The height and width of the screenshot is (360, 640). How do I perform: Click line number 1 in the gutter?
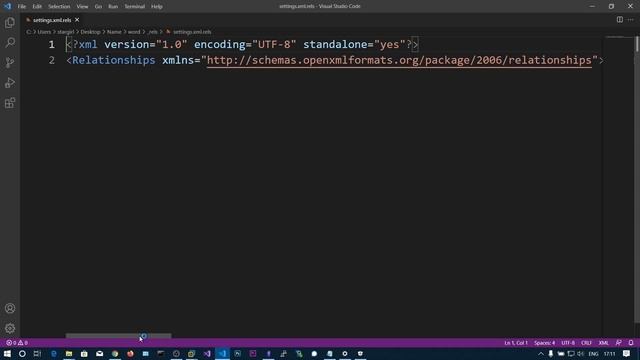pos(51,44)
